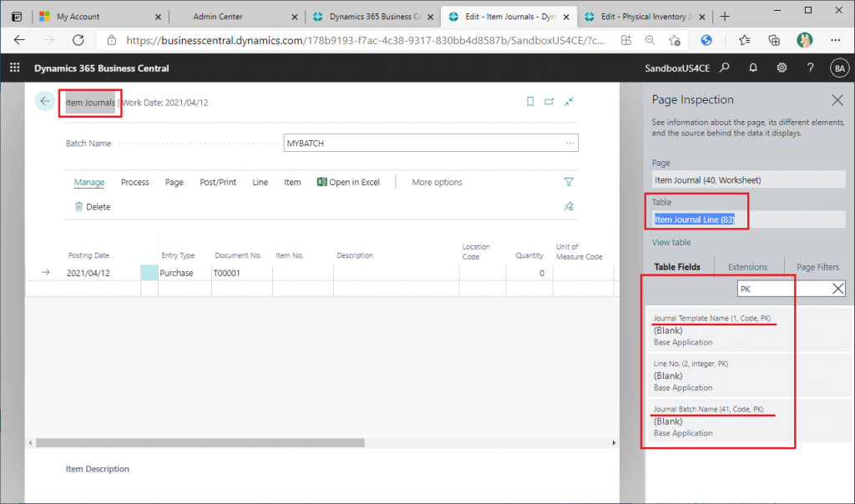Show More options in the action bar
The width and height of the screenshot is (855, 504).
pyautogui.click(x=437, y=182)
